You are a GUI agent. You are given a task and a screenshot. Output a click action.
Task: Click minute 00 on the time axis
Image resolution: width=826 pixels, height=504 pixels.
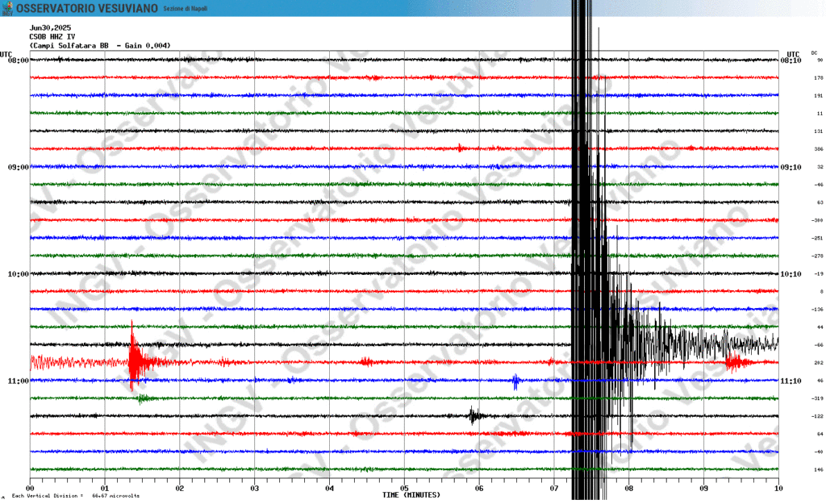pos(30,489)
